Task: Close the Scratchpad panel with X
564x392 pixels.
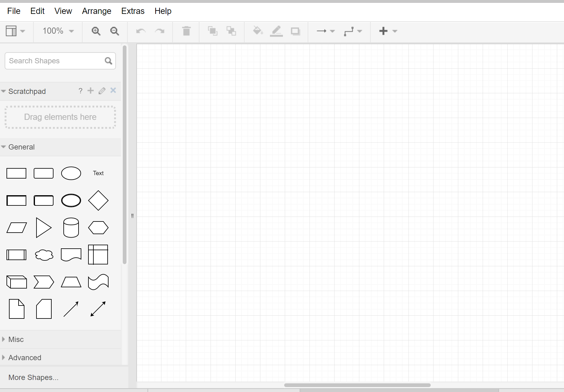Action: click(113, 91)
